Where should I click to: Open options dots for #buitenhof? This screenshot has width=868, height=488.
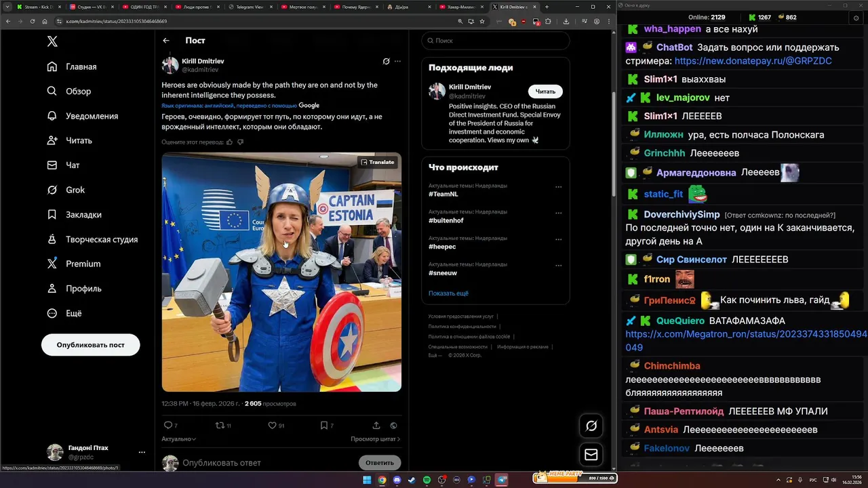[559, 213]
